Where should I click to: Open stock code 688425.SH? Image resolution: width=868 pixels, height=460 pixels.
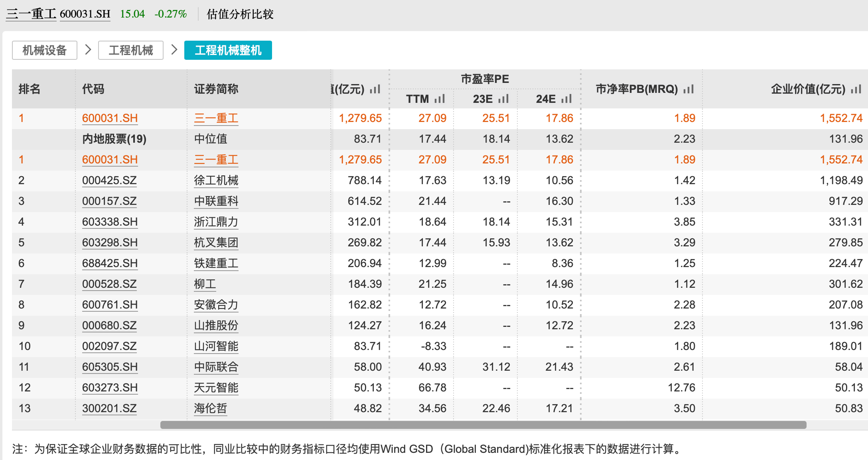[x=110, y=263]
